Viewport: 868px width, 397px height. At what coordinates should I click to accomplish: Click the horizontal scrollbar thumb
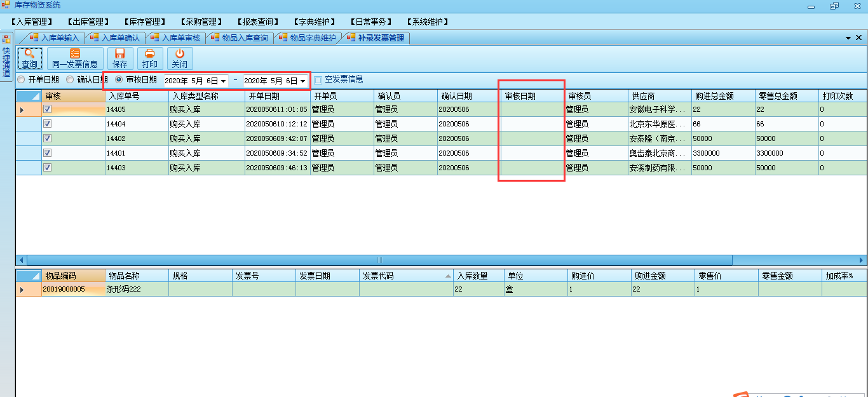click(x=379, y=260)
